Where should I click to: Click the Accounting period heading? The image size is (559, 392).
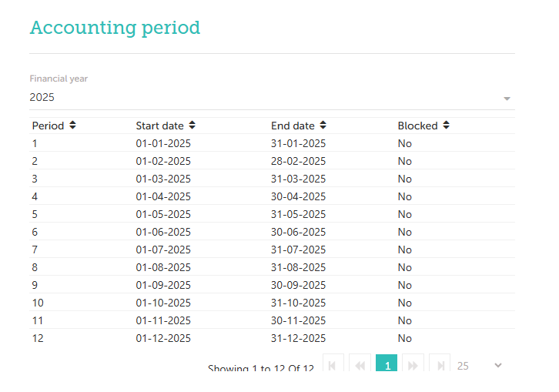115,28
